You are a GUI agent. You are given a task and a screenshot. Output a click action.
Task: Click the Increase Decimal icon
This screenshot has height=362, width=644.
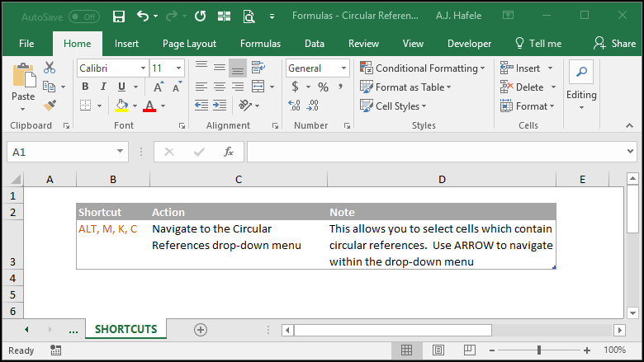[x=294, y=106]
